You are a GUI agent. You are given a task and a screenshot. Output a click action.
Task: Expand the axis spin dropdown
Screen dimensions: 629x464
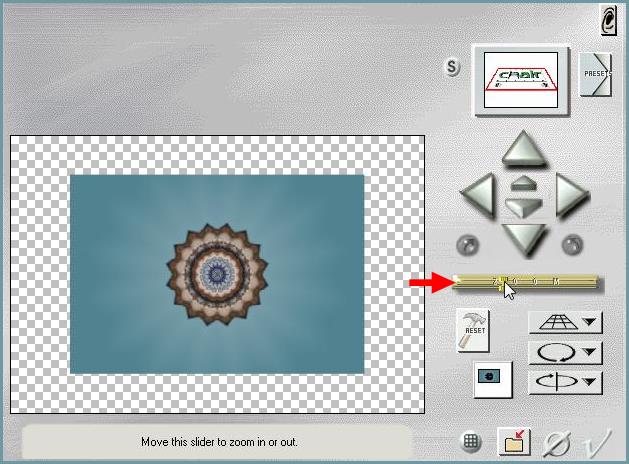(564, 381)
